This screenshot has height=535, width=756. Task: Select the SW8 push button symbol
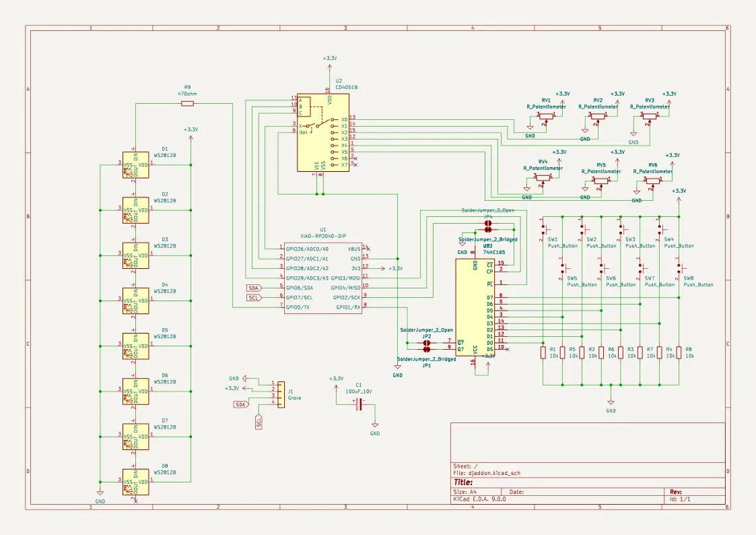coord(681,268)
